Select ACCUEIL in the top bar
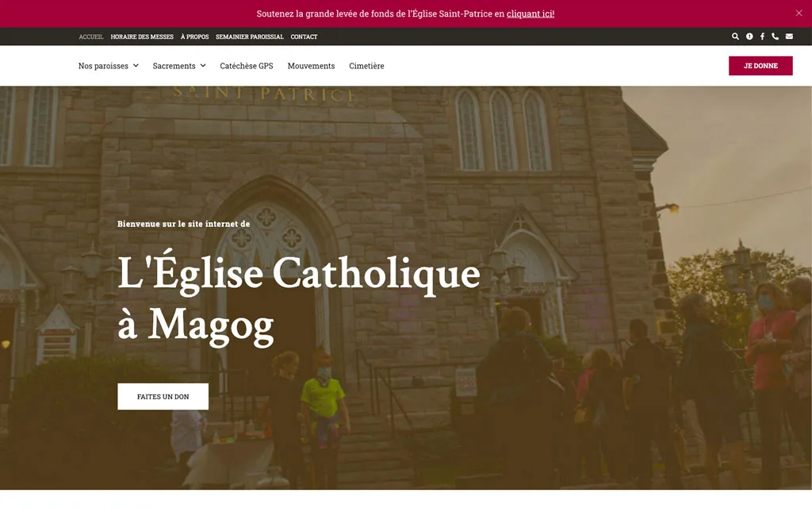This screenshot has height=508, width=812. (x=91, y=37)
